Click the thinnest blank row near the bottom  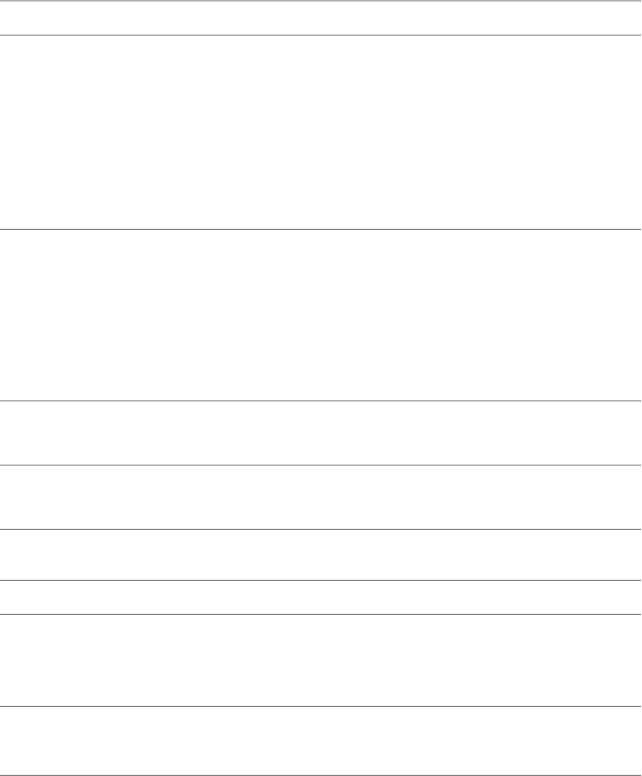click(320, 597)
